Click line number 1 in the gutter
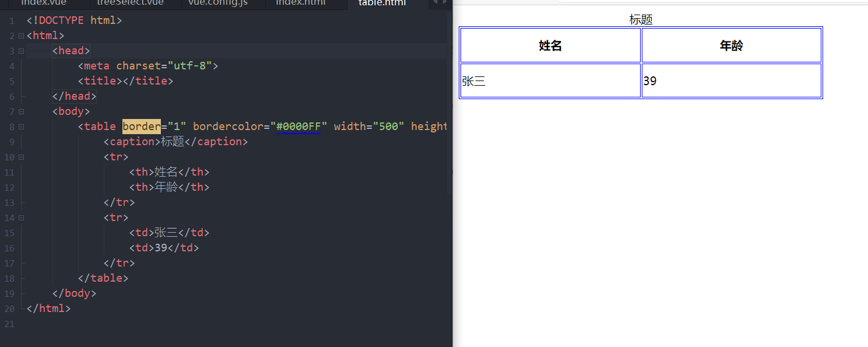The image size is (868, 347). point(12,20)
